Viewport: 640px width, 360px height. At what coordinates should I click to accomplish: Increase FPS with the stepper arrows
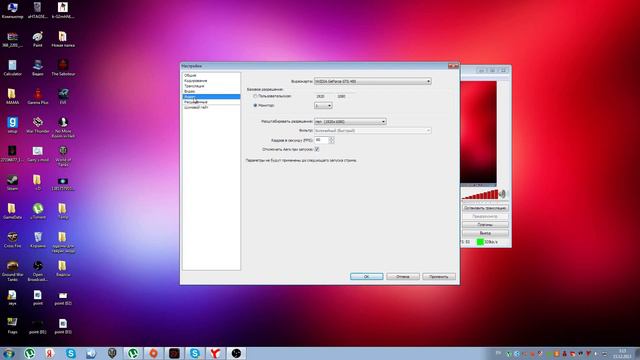[331, 139]
